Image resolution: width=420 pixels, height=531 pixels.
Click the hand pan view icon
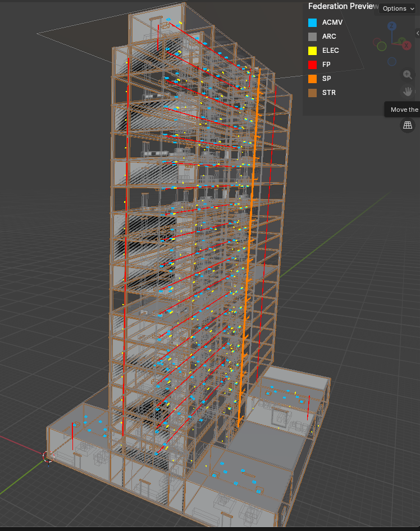click(x=408, y=92)
